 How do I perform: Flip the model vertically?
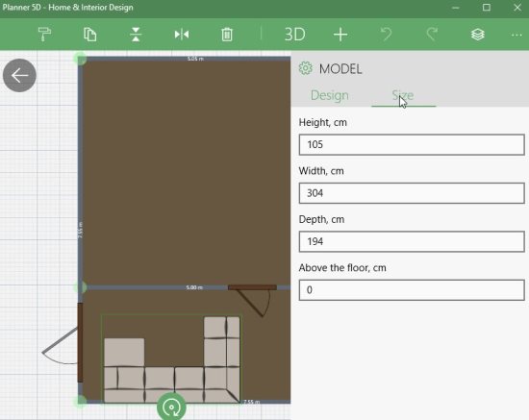(x=136, y=35)
